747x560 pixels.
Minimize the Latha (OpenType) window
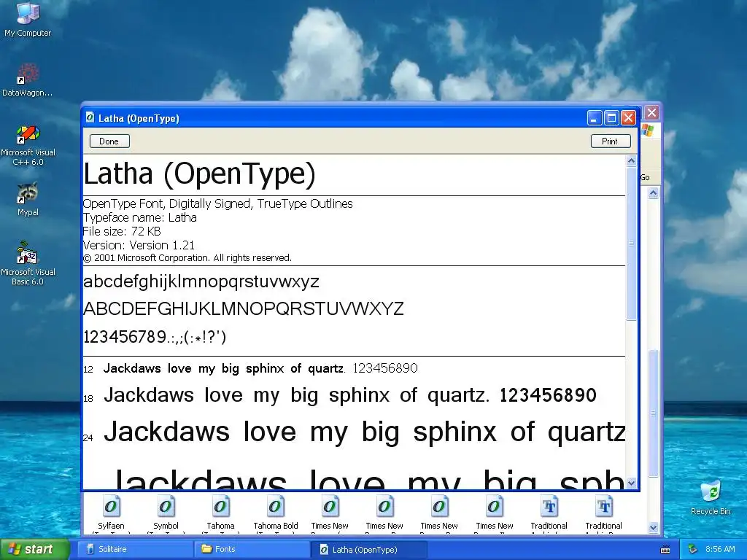(594, 117)
